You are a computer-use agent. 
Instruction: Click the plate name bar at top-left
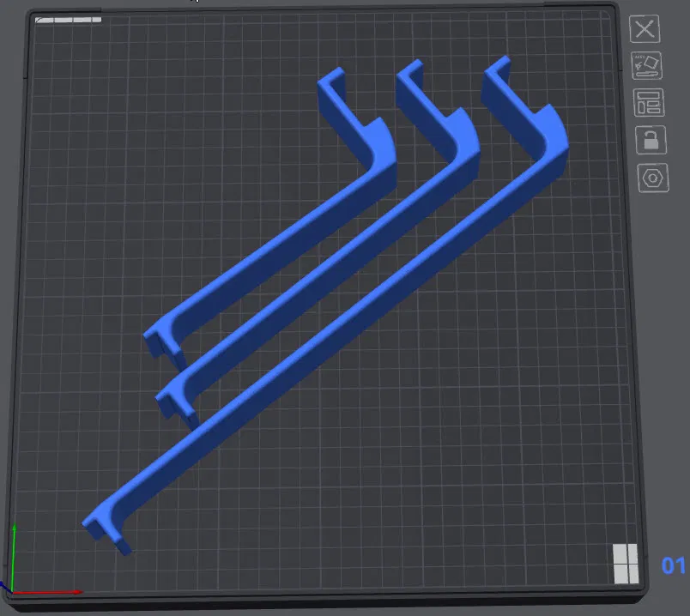tap(68, 20)
